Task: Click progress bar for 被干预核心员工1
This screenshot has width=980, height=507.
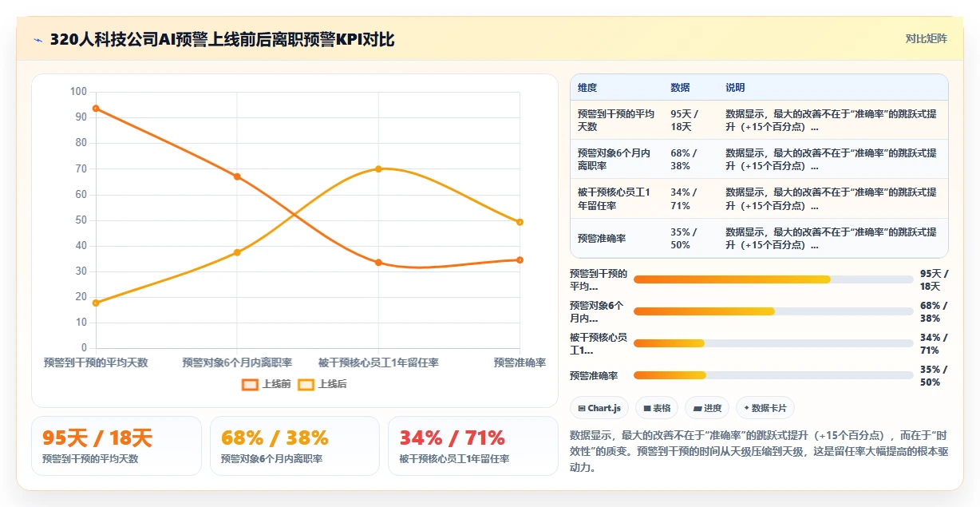Action: [x=773, y=343]
